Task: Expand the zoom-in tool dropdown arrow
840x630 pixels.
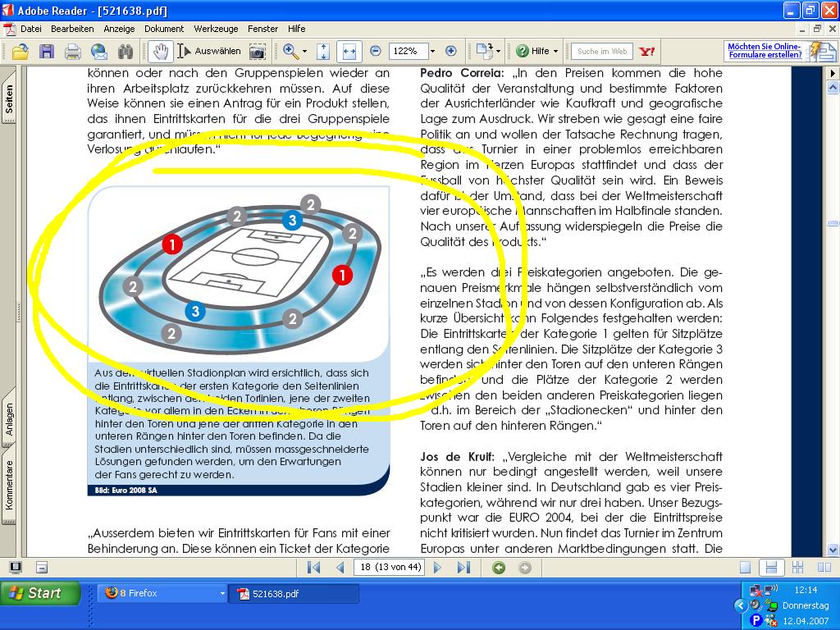Action: [x=304, y=52]
